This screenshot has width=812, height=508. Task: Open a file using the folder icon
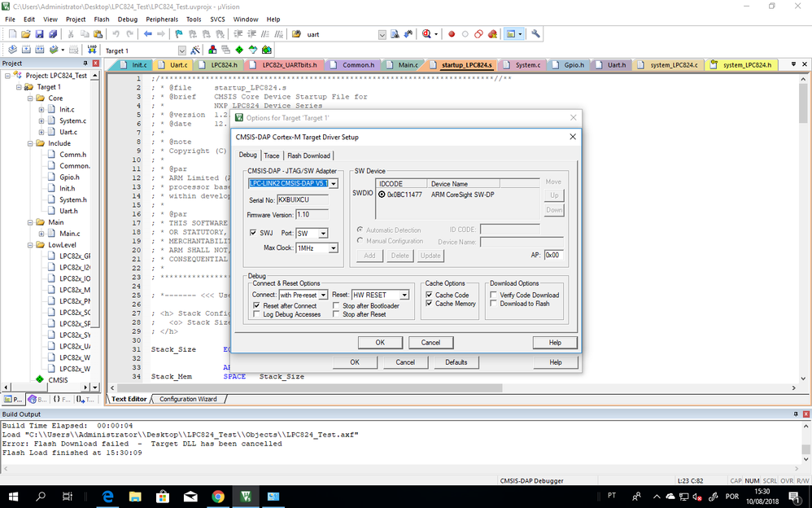click(x=25, y=34)
